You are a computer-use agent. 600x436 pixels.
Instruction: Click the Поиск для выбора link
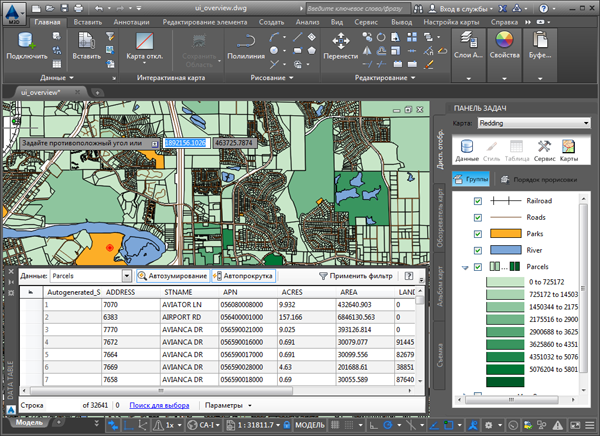[x=160, y=405]
